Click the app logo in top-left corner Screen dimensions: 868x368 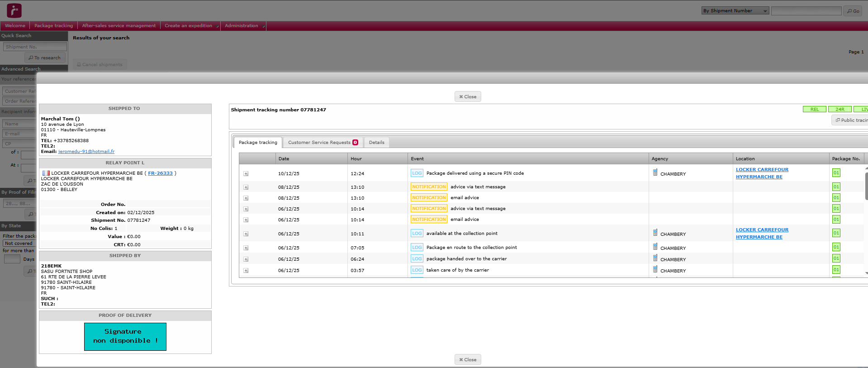tap(14, 10)
